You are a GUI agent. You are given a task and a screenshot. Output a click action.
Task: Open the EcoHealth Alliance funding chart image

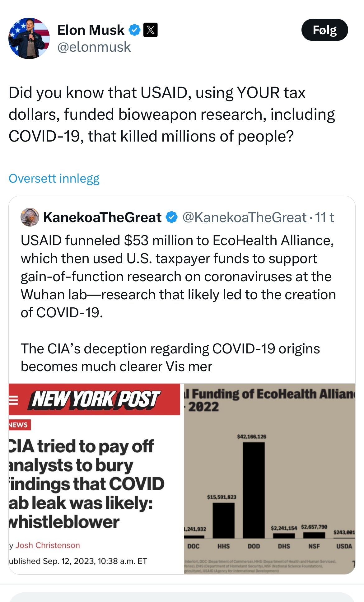[269, 479]
